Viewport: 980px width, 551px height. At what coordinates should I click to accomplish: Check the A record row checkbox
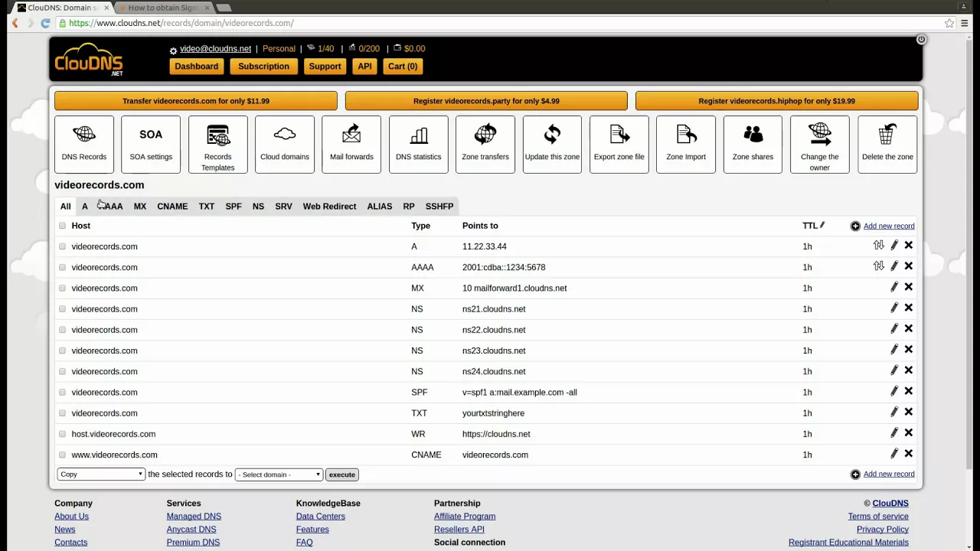63,246
